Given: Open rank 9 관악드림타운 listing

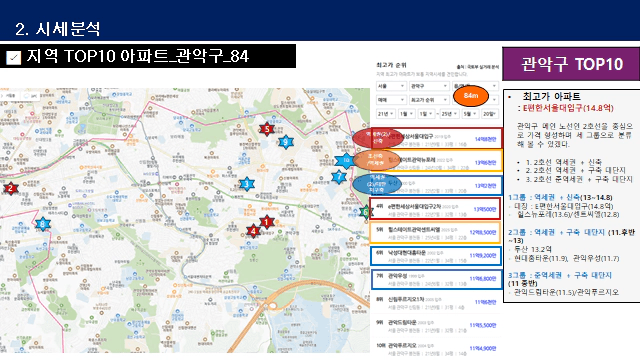Looking at the screenshot, I should click(436, 325).
